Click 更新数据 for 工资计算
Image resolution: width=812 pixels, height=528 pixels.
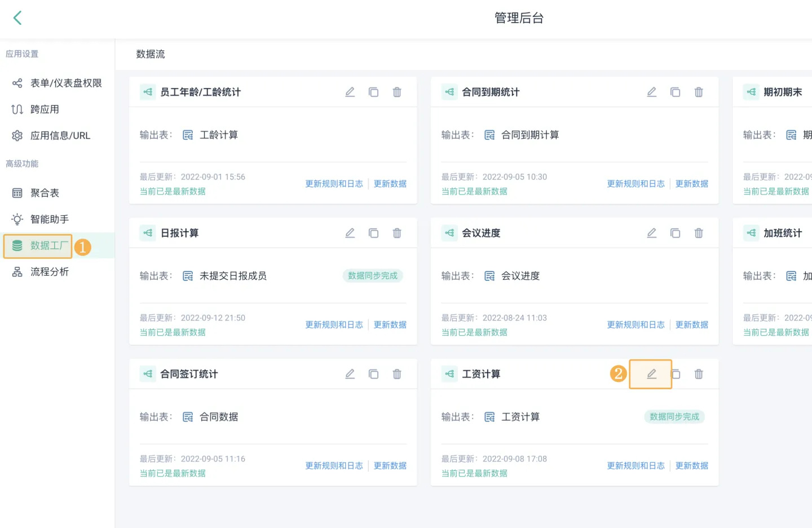(x=692, y=466)
